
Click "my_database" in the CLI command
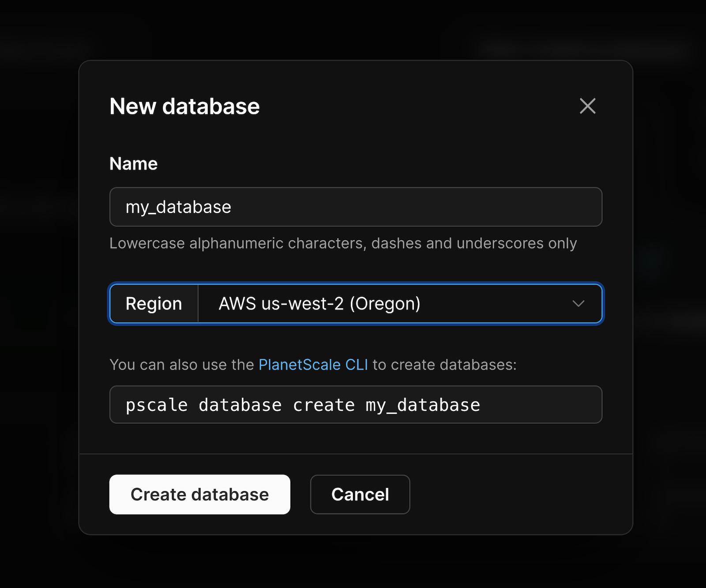pyautogui.click(x=423, y=405)
